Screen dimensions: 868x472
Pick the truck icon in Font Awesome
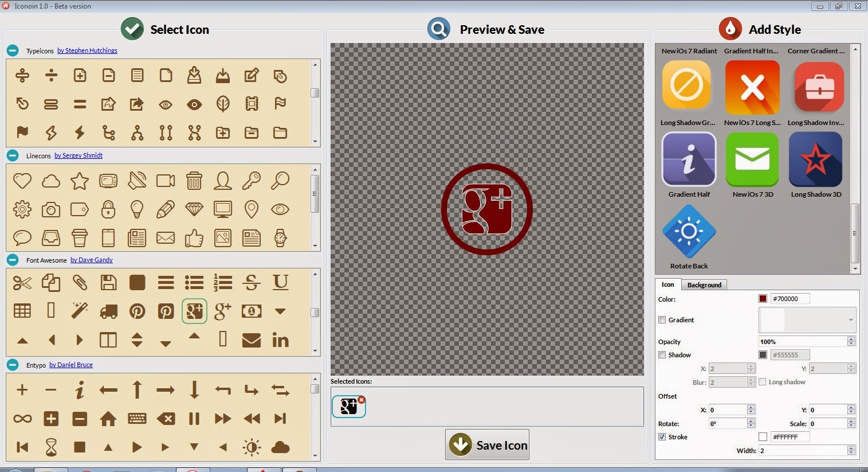[108, 311]
